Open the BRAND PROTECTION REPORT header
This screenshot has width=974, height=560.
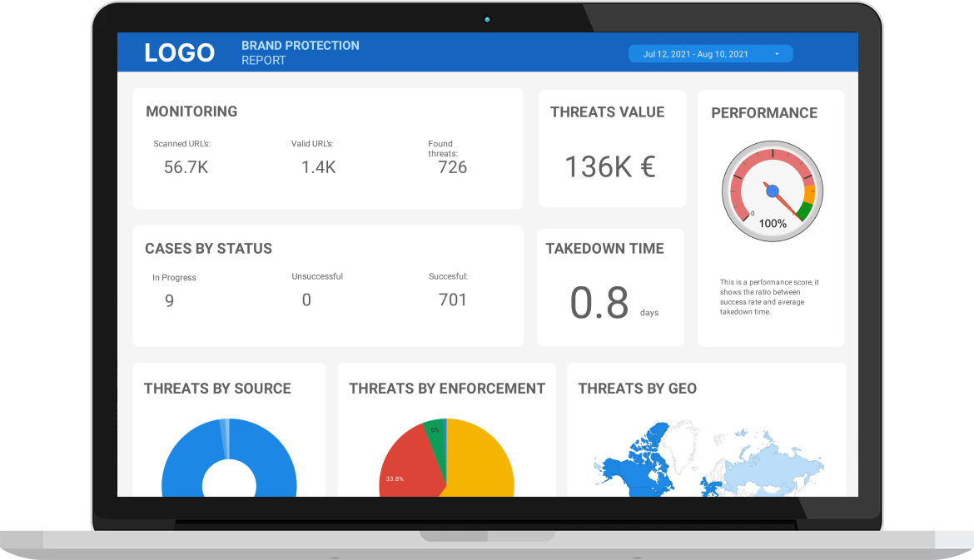coord(301,52)
